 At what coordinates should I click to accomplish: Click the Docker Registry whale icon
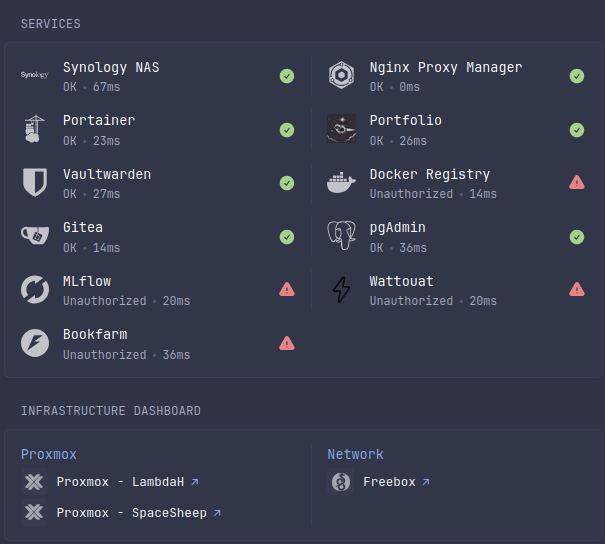342,182
